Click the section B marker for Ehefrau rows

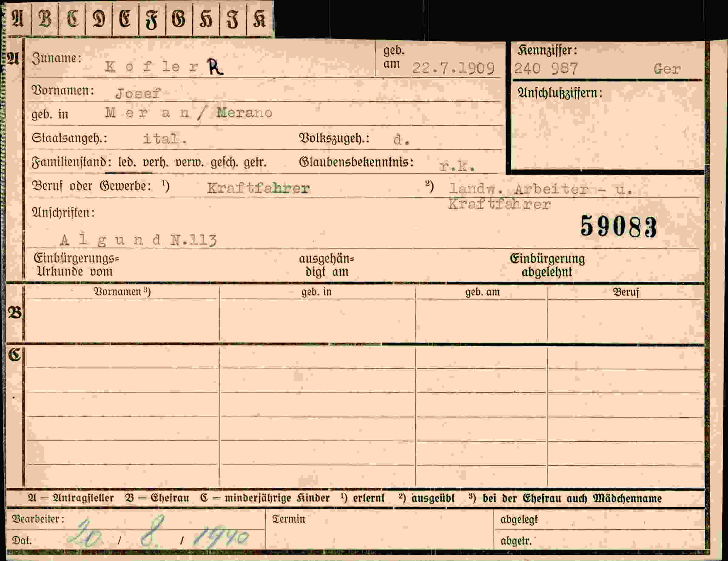tap(15, 313)
